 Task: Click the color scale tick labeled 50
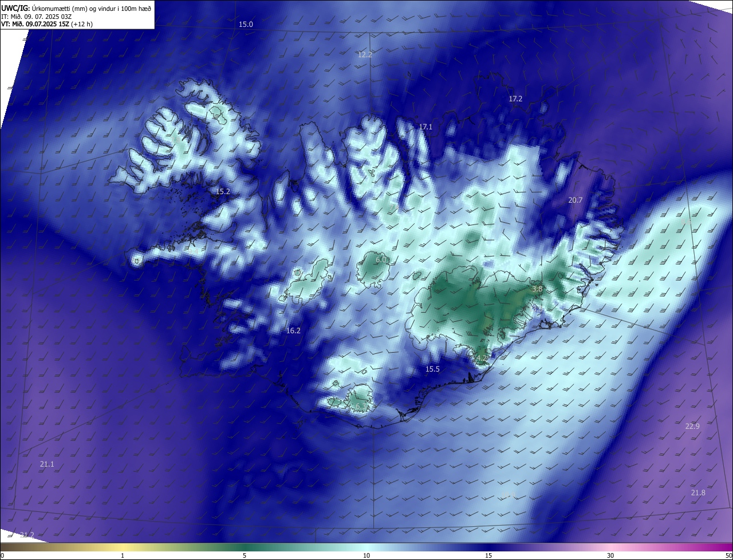tap(728, 555)
